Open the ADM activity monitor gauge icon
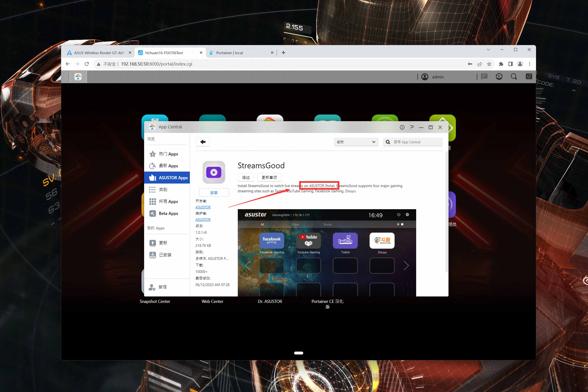The width and height of the screenshot is (588, 392). click(x=499, y=76)
